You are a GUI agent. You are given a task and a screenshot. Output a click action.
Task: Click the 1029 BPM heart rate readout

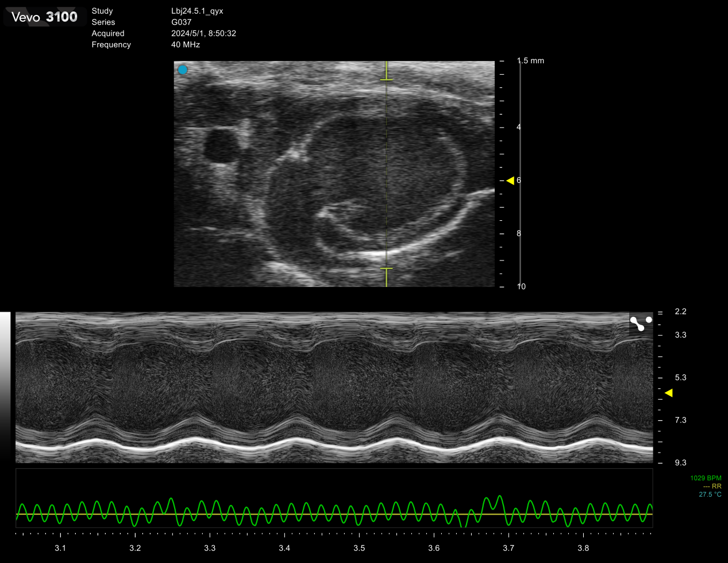706,478
